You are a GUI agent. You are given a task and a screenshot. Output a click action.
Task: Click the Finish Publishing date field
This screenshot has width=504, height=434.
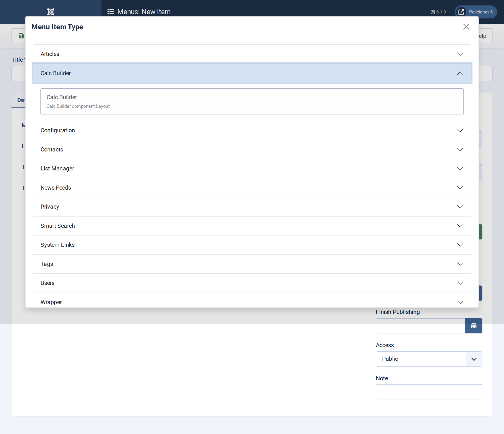click(x=420, y=326)
